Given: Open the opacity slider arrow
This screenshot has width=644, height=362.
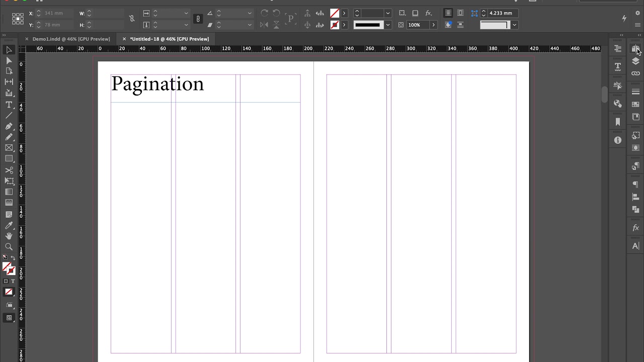Looking at the screenshot, I should tap(433, 25).
